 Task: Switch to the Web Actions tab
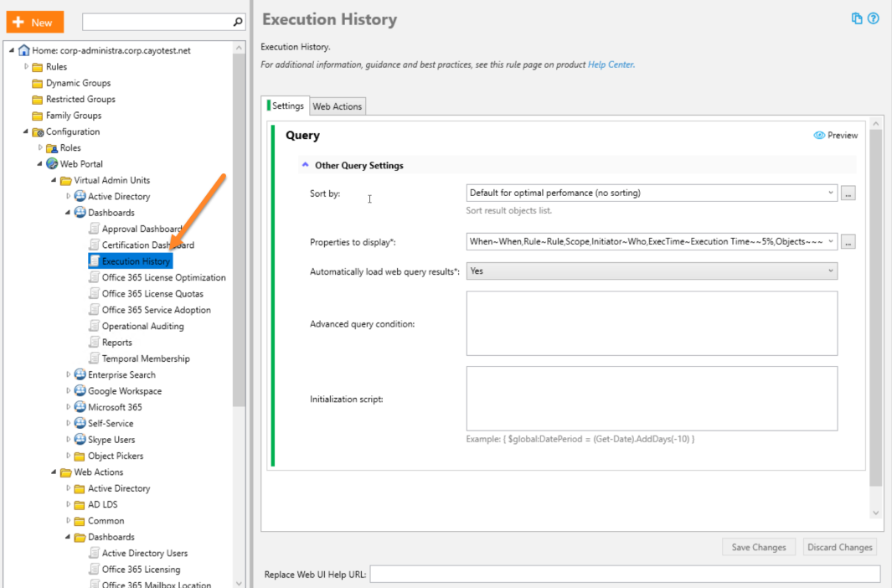(x=338, y=106)
